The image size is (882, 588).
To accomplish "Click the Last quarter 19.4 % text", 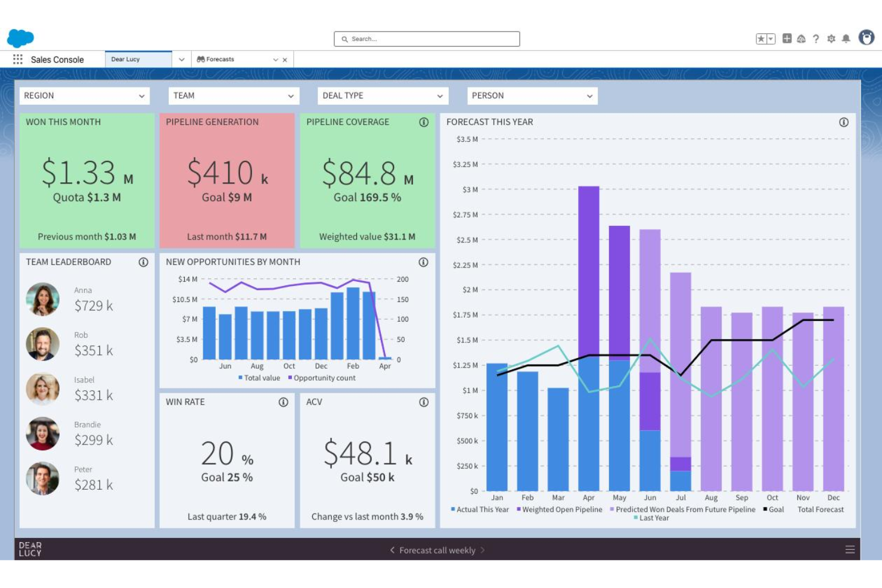I will pos(227,517).
